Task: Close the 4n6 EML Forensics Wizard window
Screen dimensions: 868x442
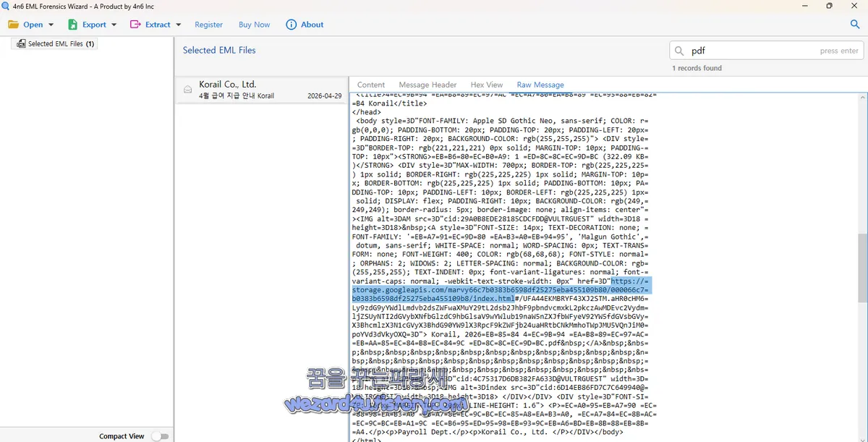Action: coord(855,5)
